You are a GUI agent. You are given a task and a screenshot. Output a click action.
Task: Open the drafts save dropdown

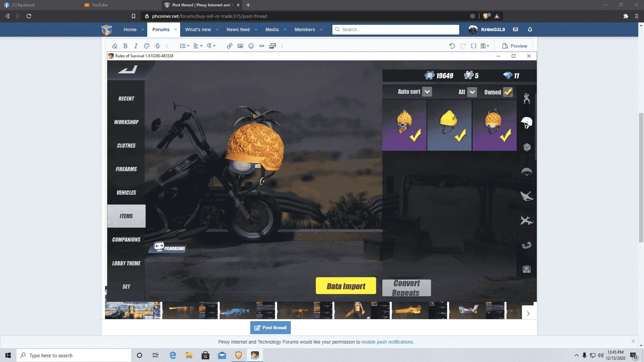pyautogui.click(x=485, y=46)
